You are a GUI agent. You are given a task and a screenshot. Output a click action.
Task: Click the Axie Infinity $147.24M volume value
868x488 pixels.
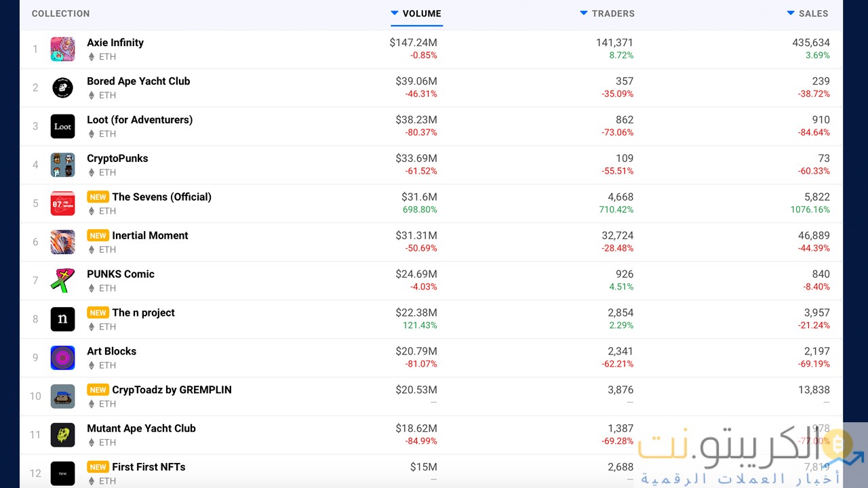(x=413, y=43)
